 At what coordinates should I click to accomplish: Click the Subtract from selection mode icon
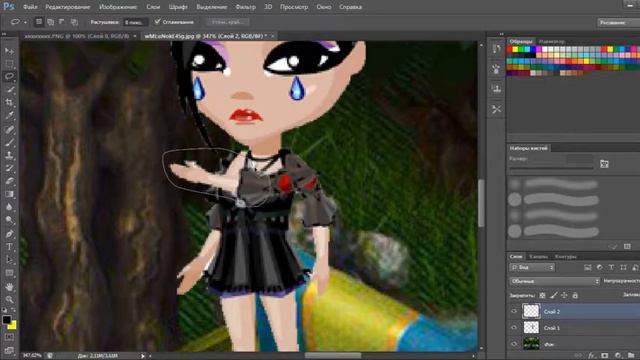(x=62, y=22)
